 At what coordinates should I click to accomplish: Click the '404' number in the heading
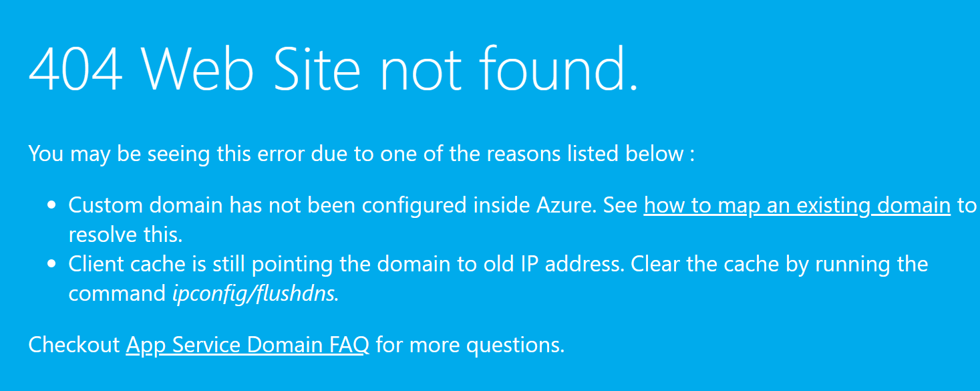coord(75,70)
